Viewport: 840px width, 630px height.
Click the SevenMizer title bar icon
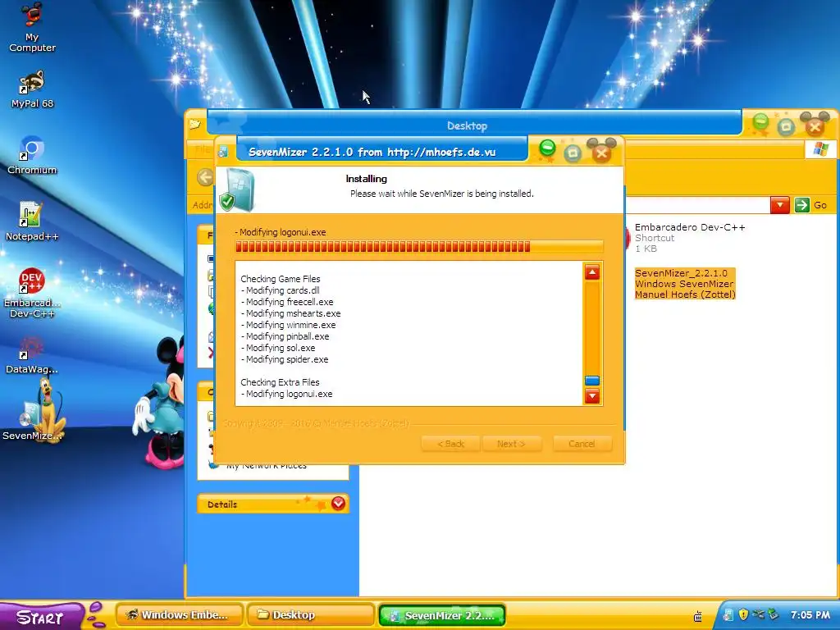[223, 152]
